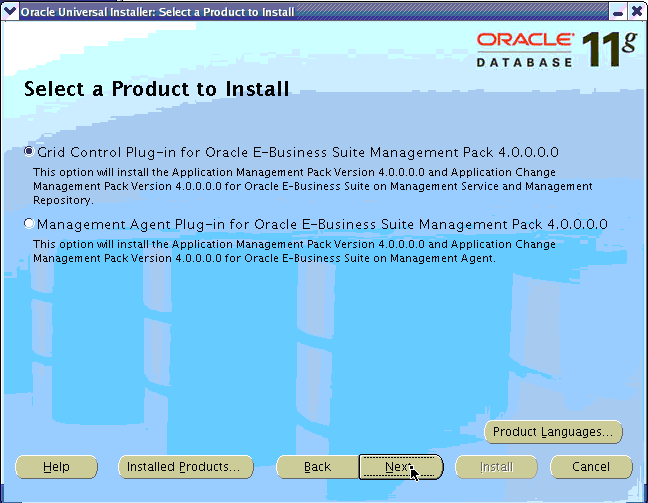Proceed with the Next button
This screenshot has height=503, width=648.
tap(401, 467)
